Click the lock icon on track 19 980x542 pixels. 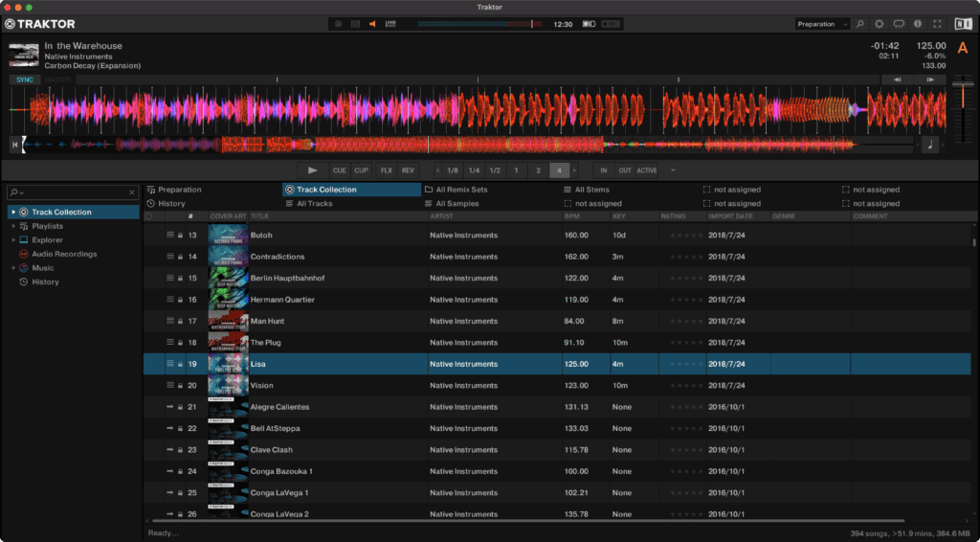click(x=179, y=364)
